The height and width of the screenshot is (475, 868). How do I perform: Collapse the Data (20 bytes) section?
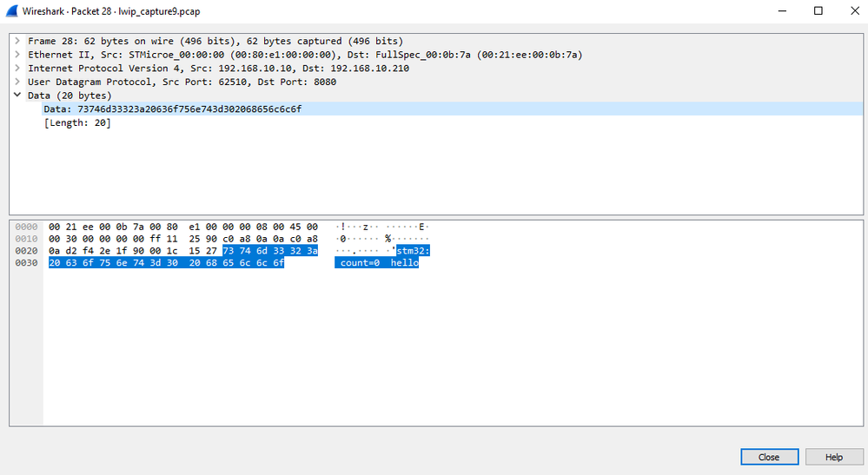17,96
